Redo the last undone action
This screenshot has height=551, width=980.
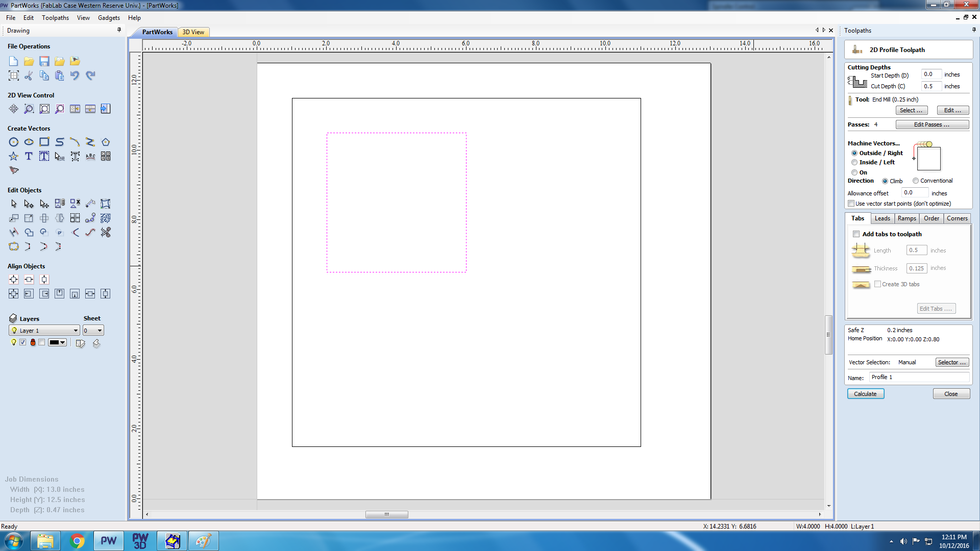click(90, 76)
